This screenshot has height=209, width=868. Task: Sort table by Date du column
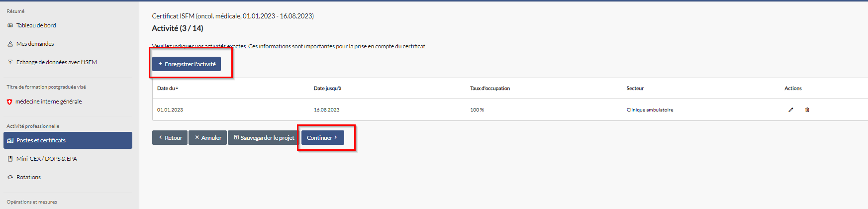[168, 89]
